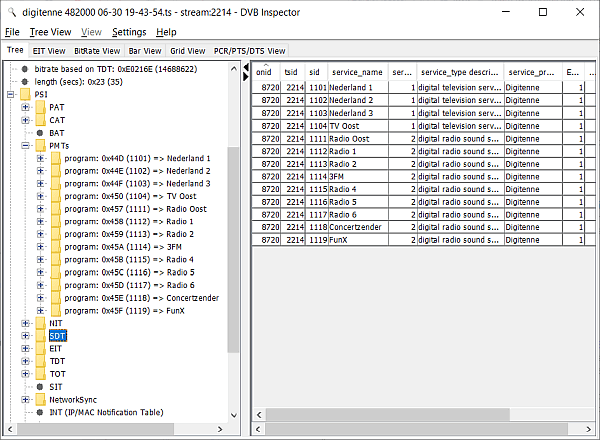The width and height of the screenshot is (600, 440).
Task: Open the Settings menu
Action: tap(129, 32)
